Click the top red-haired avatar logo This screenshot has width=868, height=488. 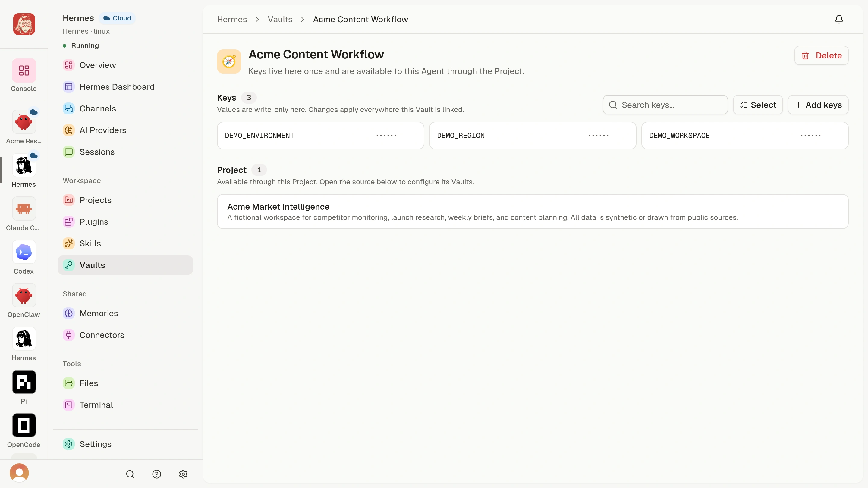point(24,24)
